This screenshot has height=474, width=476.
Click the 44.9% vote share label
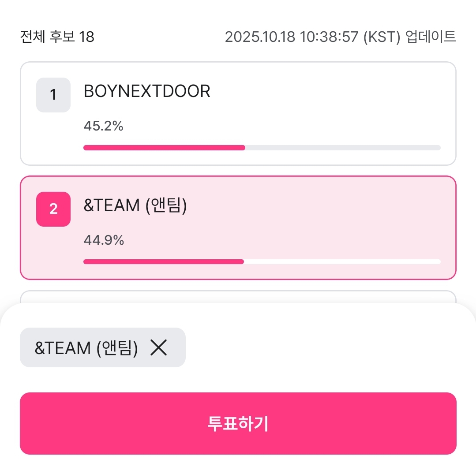coord(104,240)
